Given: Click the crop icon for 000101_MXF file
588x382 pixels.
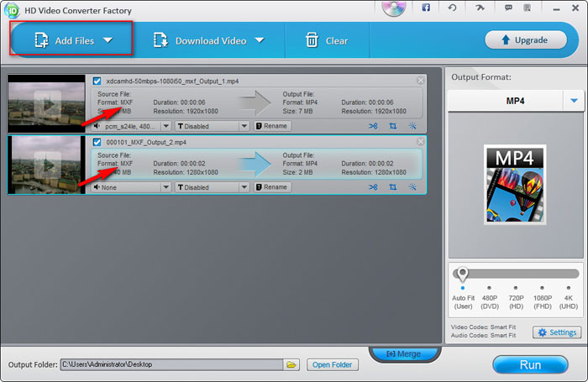Looking at the screenshot, I should [392, 187].
